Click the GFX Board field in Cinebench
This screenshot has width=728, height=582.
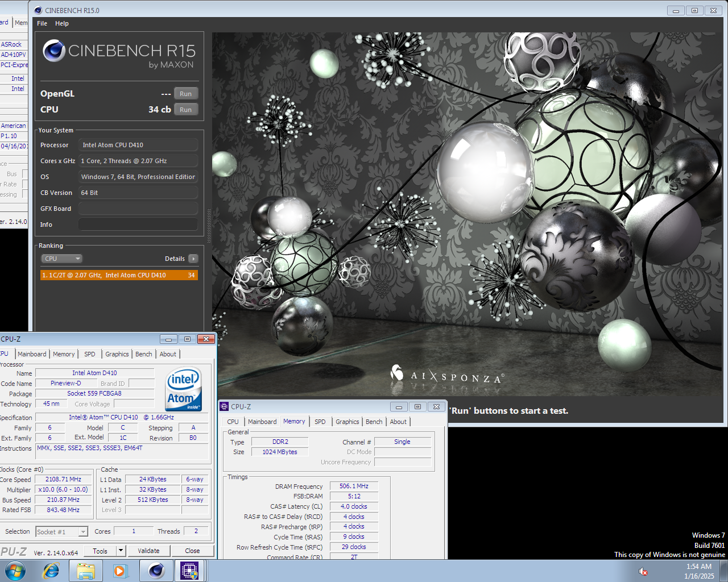pyautogui.click(x=138, y=209)
